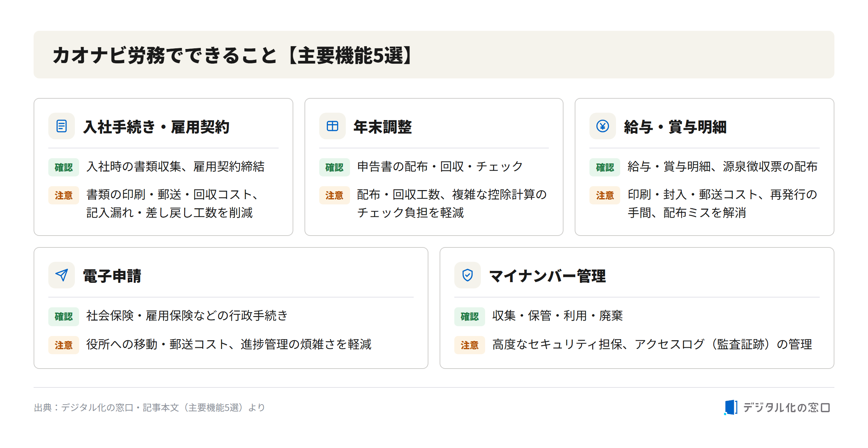This screenshot has height=448, width=868.
Task: Select the footer source line starting 出典：デジタル化の窓口
Action: pos(149,408)
